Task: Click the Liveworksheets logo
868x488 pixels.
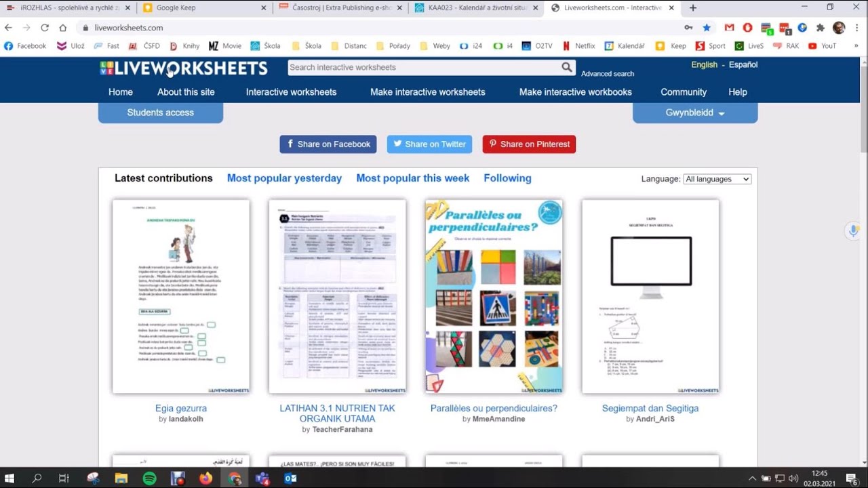Action: (184, 68)
